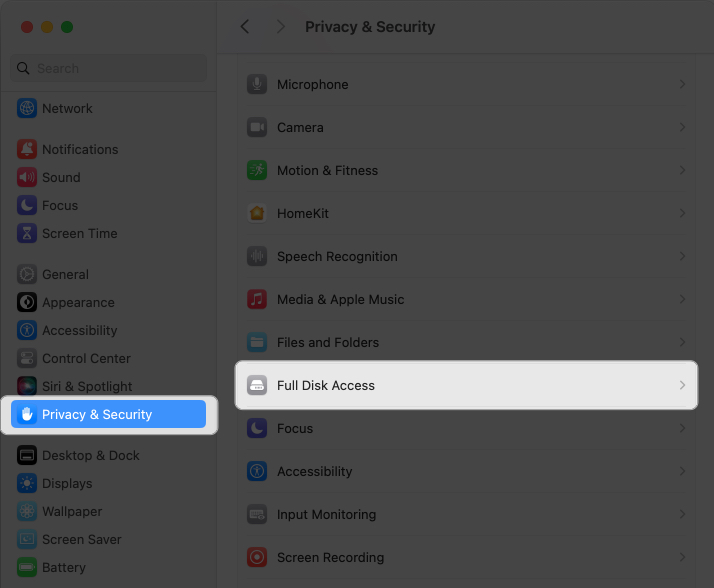Click the Full Disk Access drive icon
The width and height of the screenshot is (714, 588).
point(257,385)
